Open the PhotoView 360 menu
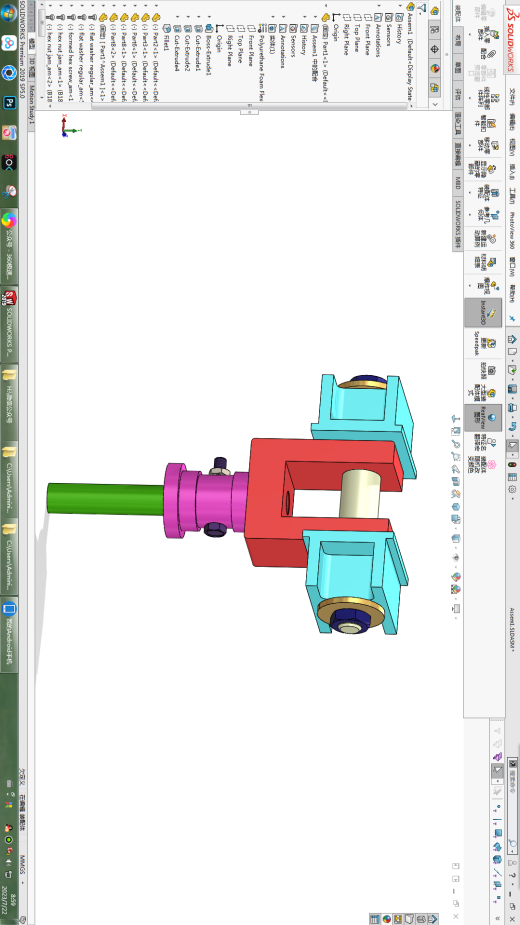 click(x=512, y=231)
